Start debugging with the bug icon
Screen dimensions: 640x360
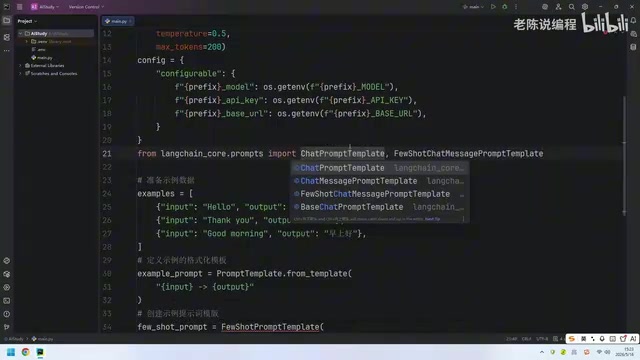[504, 7]
